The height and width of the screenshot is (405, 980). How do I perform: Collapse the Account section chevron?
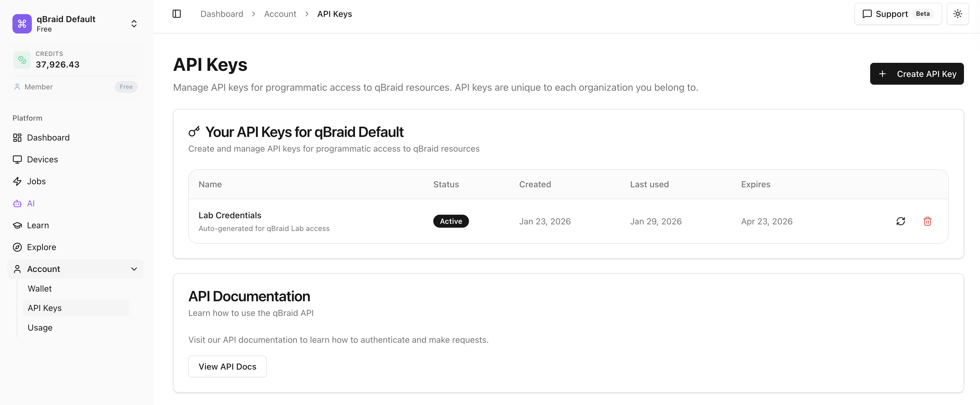click(134, 269)
